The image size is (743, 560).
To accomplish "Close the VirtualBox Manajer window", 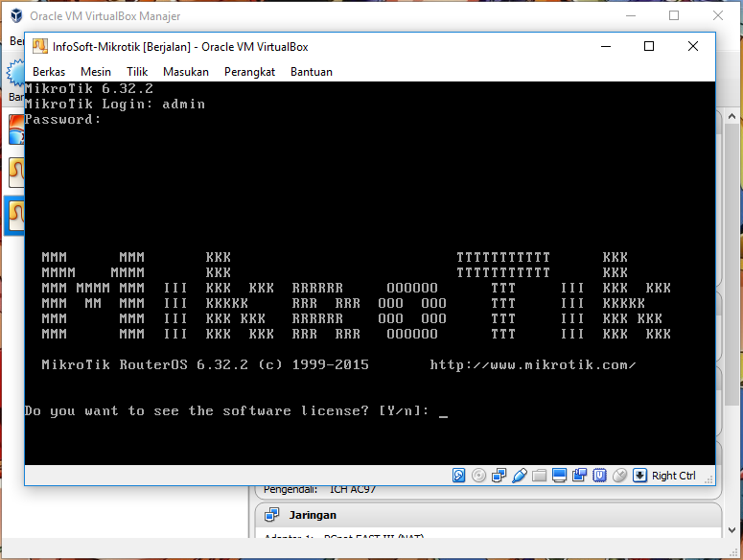I will (718, 15).
